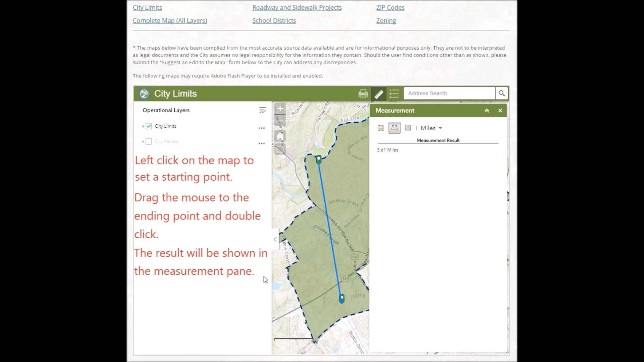644x362 pixels.
Task: Open the Zoning link
Action: [386, 20]
